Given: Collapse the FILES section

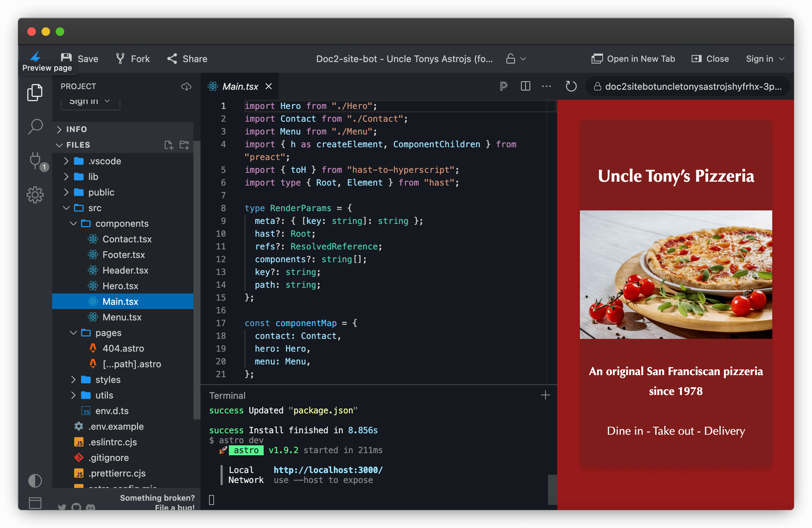Looking at the screenshot, I should click(x=59, y=145).
